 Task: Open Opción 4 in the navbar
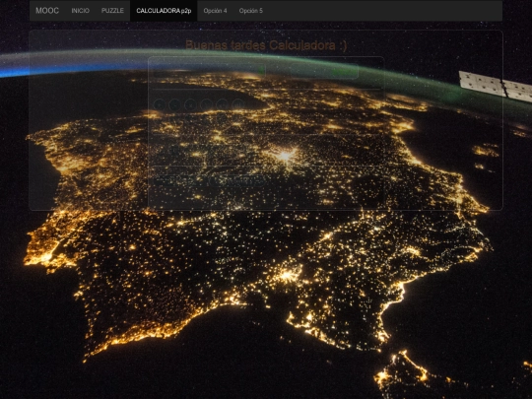[215, 11]
